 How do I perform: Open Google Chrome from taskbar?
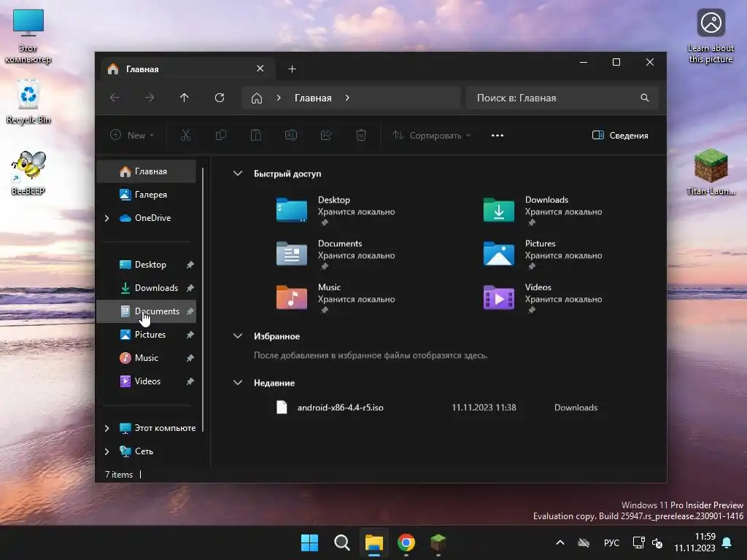[406, 542]
